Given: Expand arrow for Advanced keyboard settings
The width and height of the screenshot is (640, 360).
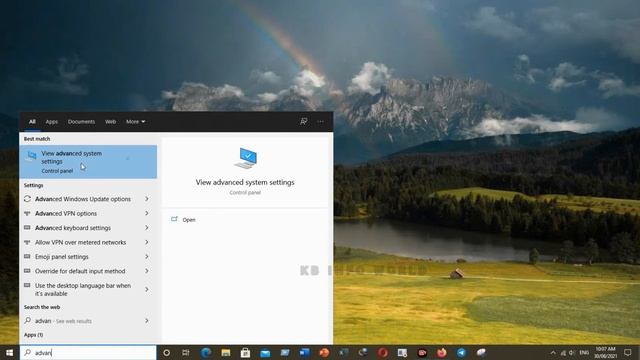Looking at the screenshot, I should tap(147, 228).
